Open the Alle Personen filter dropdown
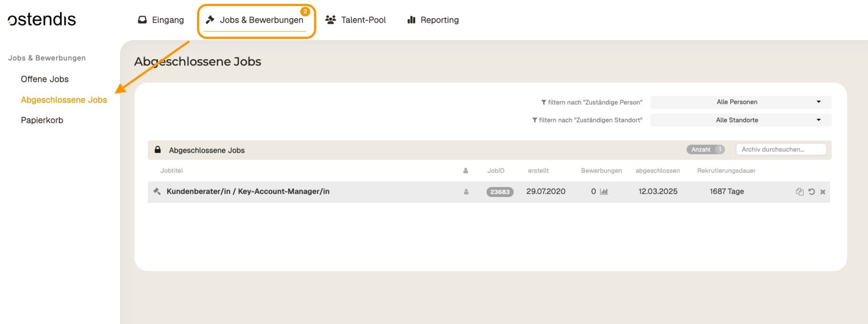Viewport: 868px width, 324px height. click(740, 102)
